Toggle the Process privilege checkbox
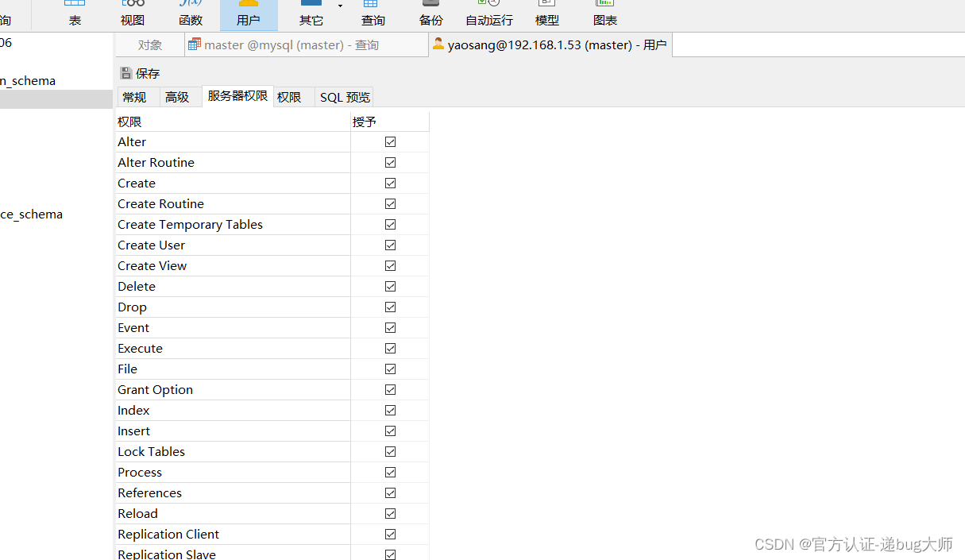965x560 pixels. (x=390, y=473)
